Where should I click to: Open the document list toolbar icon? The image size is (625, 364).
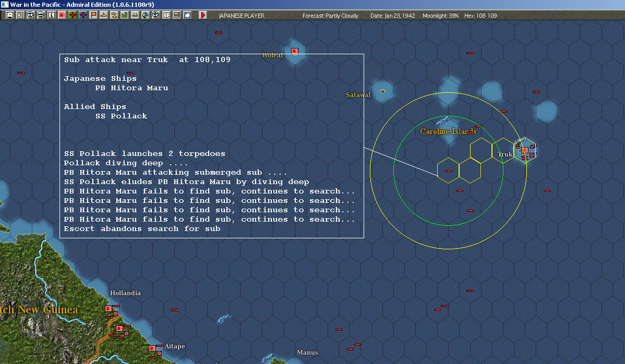(20, 15)
